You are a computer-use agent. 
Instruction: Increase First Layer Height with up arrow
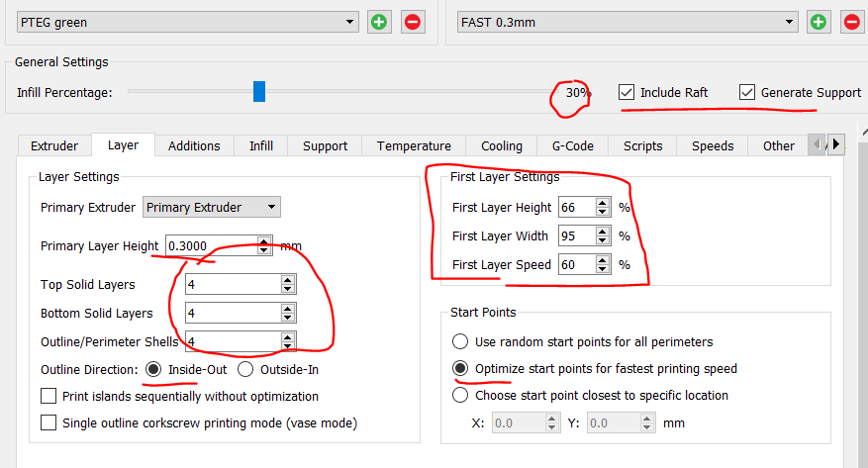[603, 203]
